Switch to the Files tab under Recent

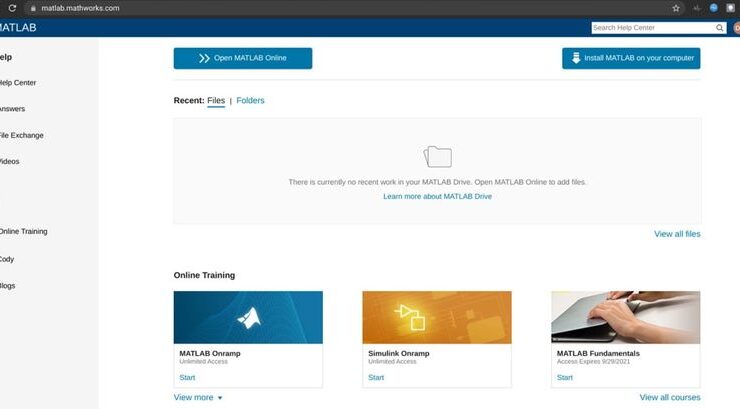tap(216, 100)
